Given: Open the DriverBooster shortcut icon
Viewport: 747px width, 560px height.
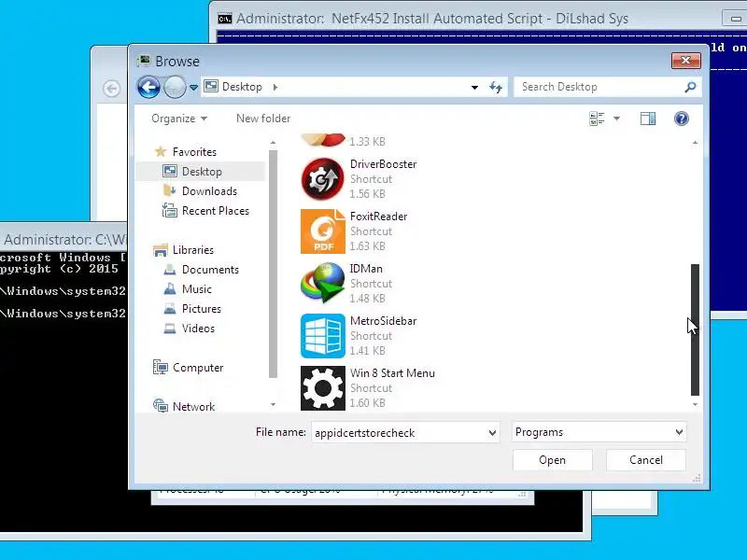Looking at the screenshot, I should pos(322,179).
